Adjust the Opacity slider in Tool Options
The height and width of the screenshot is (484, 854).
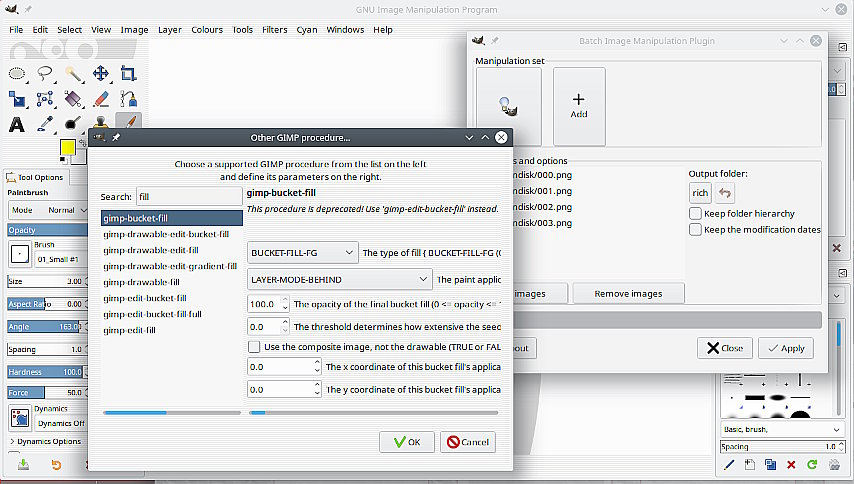tap(47, 230)
